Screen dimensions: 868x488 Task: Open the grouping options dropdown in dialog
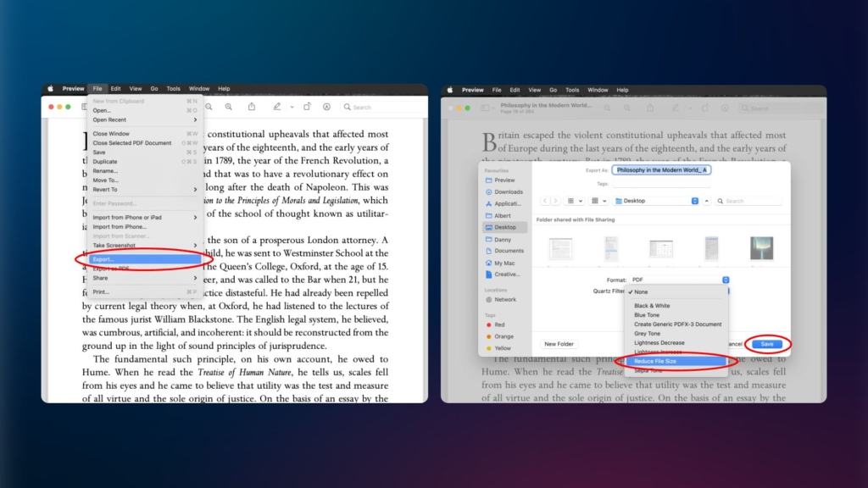(599, 201)
